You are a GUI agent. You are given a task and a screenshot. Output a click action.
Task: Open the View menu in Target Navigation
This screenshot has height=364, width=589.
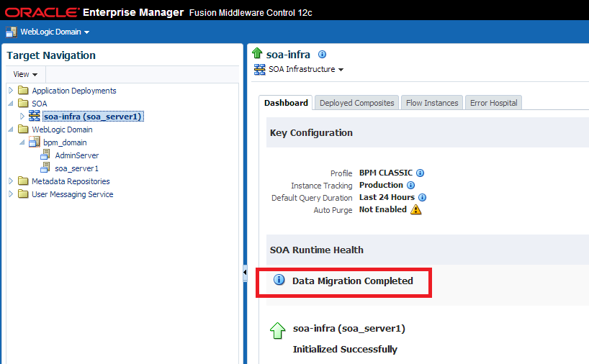tap(25, 74)
